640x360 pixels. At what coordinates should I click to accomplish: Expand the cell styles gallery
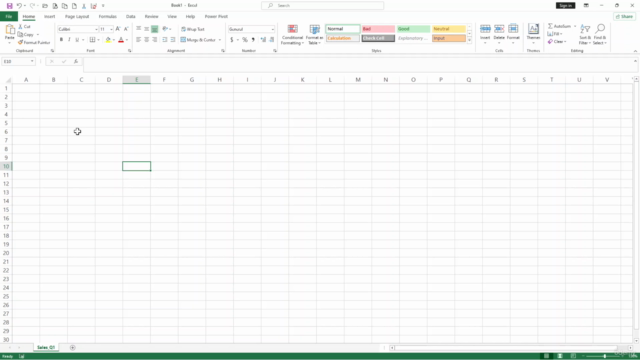point(469,40)
